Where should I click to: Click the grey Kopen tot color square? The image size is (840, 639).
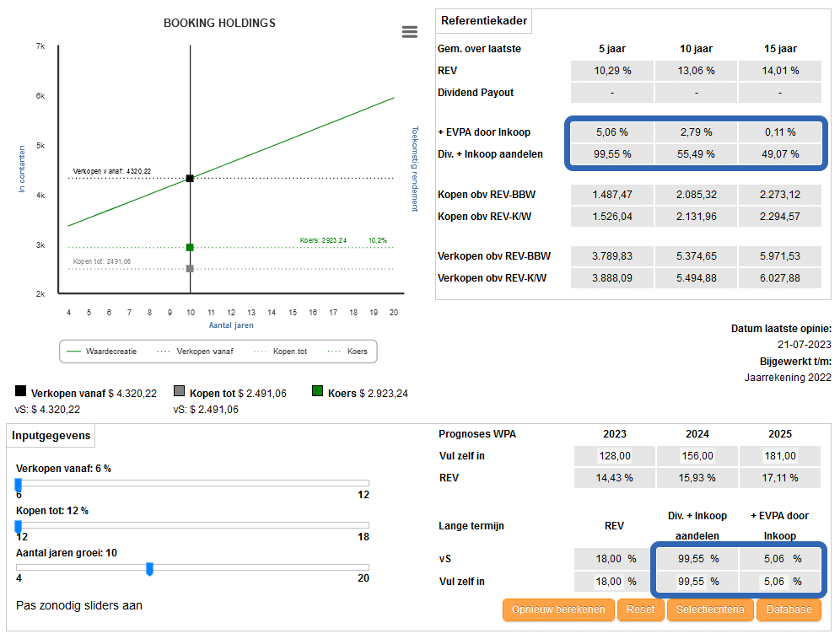179,390
